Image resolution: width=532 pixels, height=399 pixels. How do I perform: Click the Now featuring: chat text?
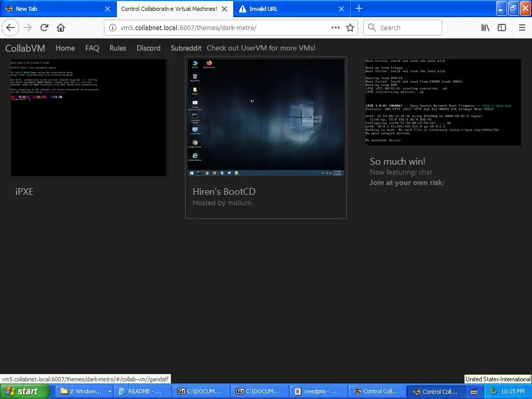[401, 172]
